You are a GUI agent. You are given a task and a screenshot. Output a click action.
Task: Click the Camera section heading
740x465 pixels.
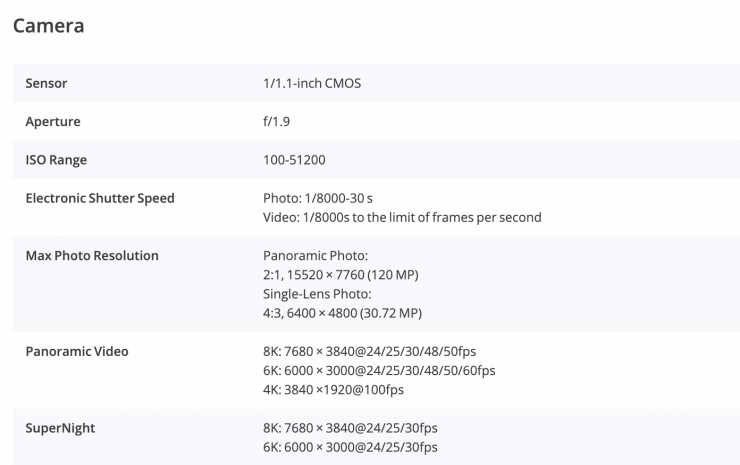48,26
